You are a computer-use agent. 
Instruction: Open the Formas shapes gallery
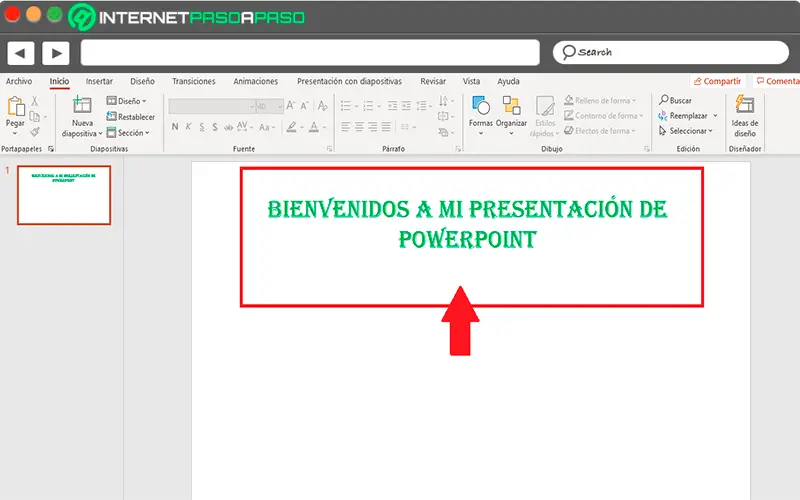(x=481, y=107)
